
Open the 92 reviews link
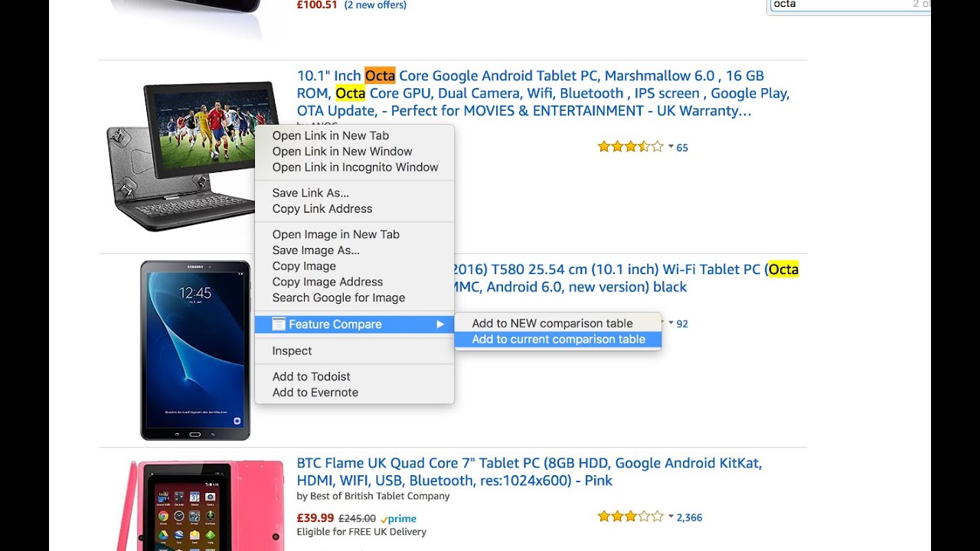tap(682, 324)
